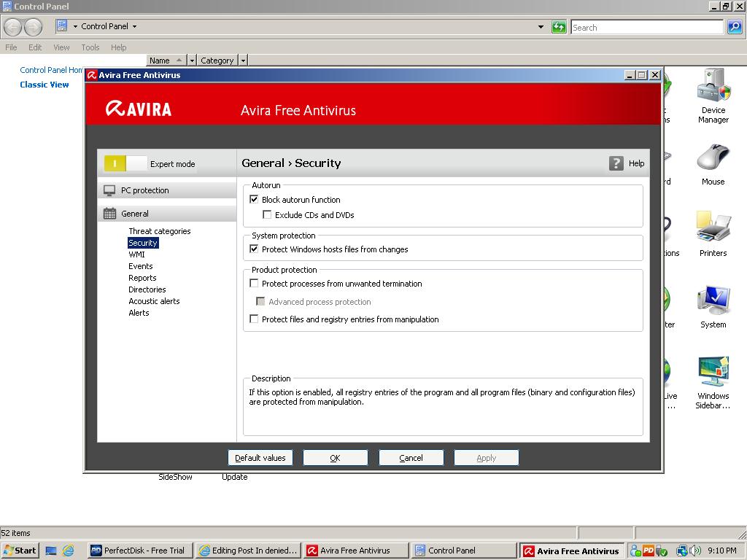Click the Search magnifier button
This screenshot has height=560, width=747.
point(734,27)
